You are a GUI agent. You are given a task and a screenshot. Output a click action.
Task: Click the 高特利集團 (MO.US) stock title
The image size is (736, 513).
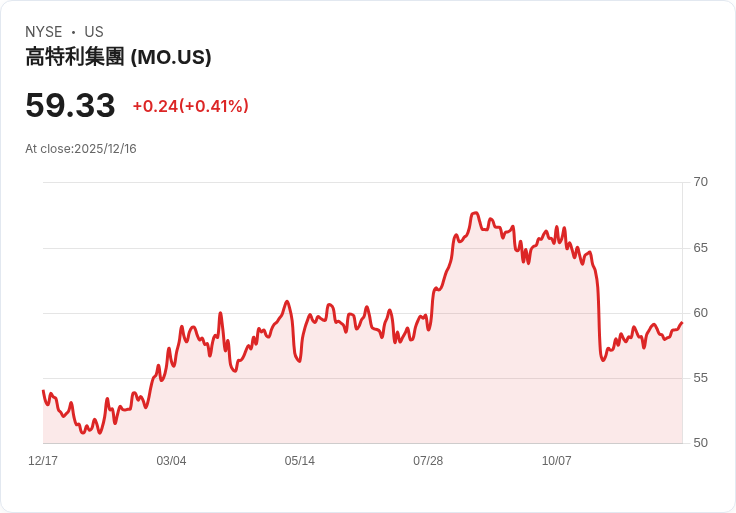point(118,57)
